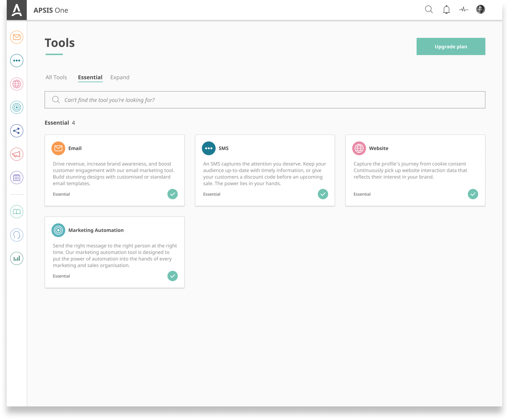The width and height of the screenshot is (509, 420).
Task: Click the SMS card dots icon
Action: pyautogui.click(x=208, y=148)
